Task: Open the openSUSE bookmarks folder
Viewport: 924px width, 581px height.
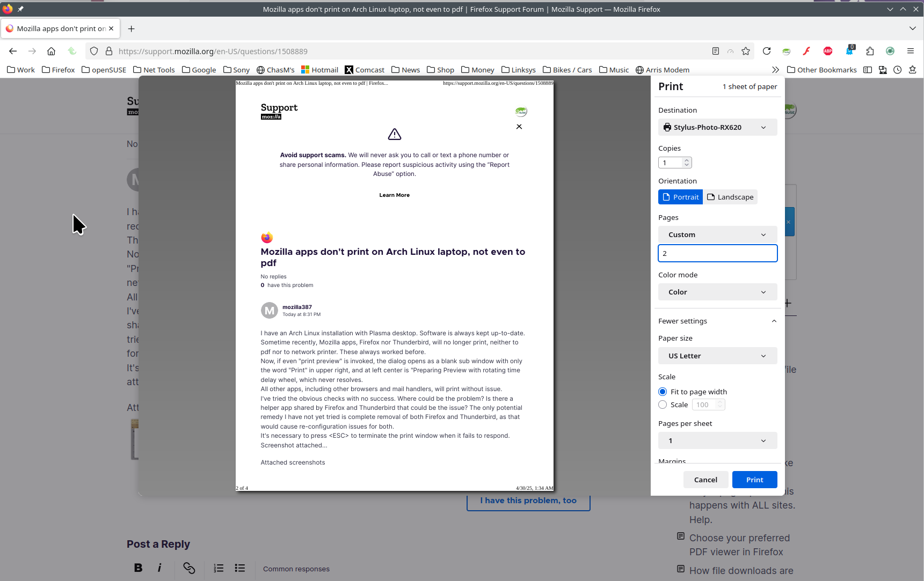Action: (104, 70)
